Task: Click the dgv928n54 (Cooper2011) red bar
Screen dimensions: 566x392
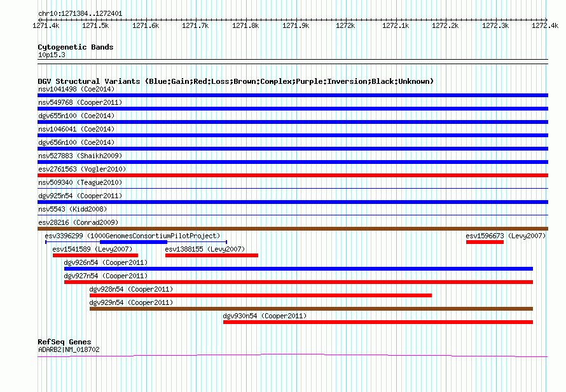Action: click(x=261, y=295)
